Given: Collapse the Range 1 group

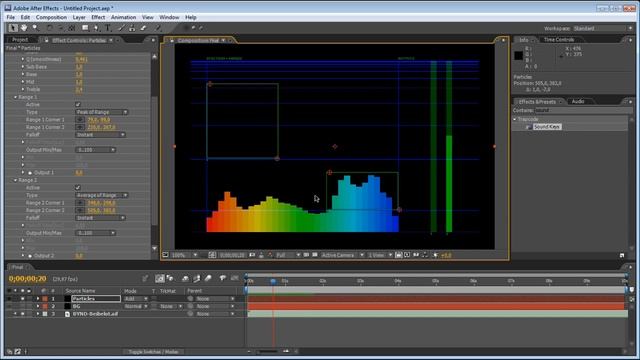Looking at the screenshot, I should [x=16, y=97].
